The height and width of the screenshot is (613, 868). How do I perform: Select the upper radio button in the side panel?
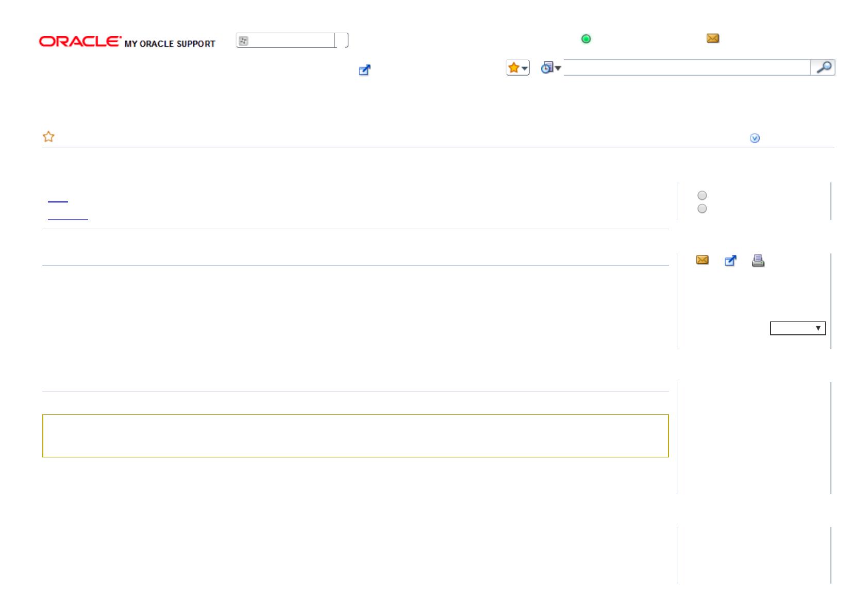point(702,195)
